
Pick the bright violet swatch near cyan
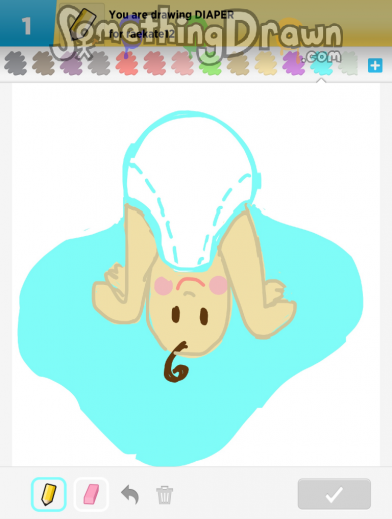click(x=294, y=63)
